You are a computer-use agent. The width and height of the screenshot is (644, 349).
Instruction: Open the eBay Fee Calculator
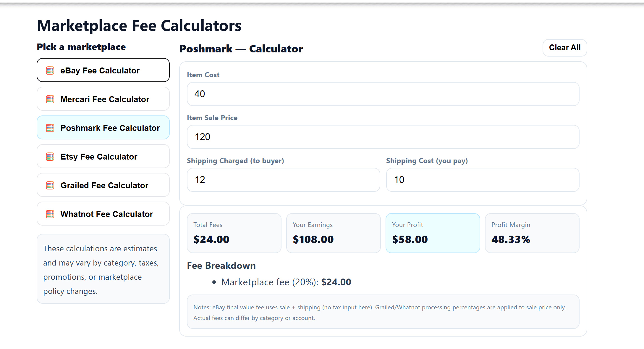click(x=103, y=70)
